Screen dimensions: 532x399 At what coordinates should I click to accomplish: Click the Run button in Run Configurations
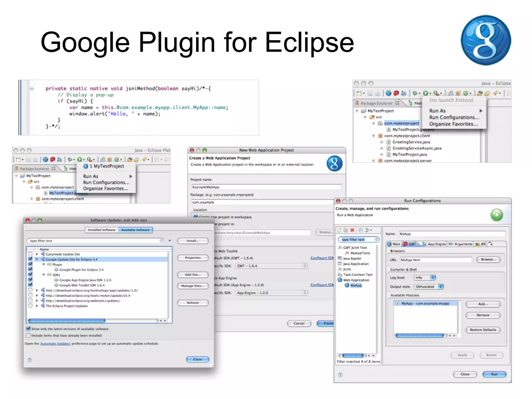[494, 374]
